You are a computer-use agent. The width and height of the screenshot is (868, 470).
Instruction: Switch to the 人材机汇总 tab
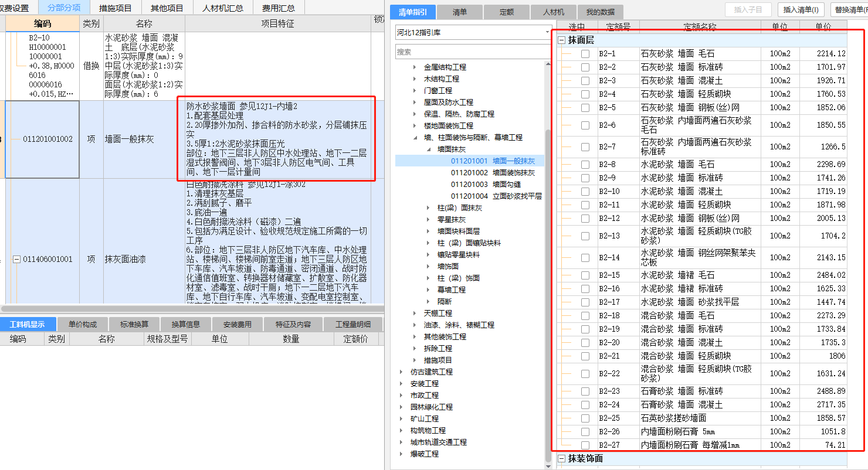point(223,8)
